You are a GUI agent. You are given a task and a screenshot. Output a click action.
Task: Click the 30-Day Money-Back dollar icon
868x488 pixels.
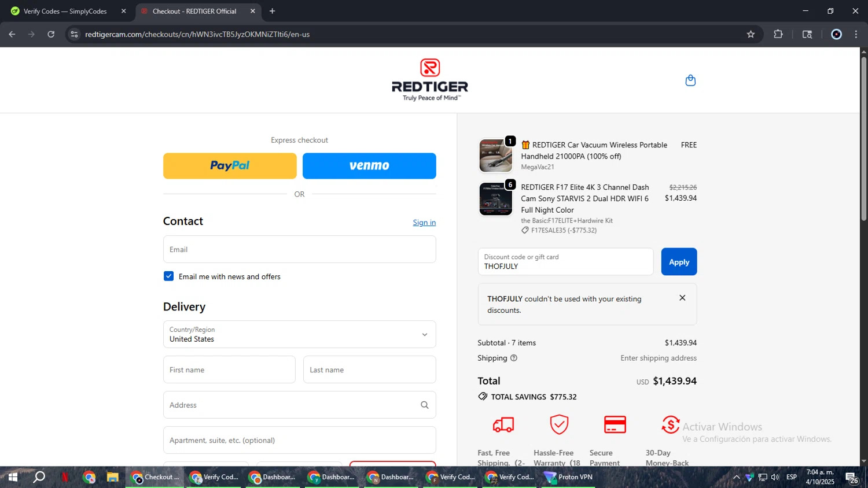click(670, 424)
